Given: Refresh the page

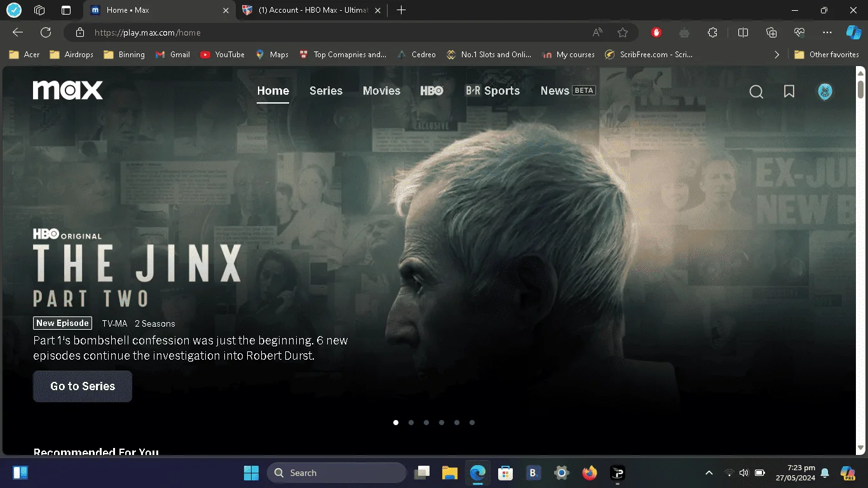Looking at the screenshot, I should [46, 32].
